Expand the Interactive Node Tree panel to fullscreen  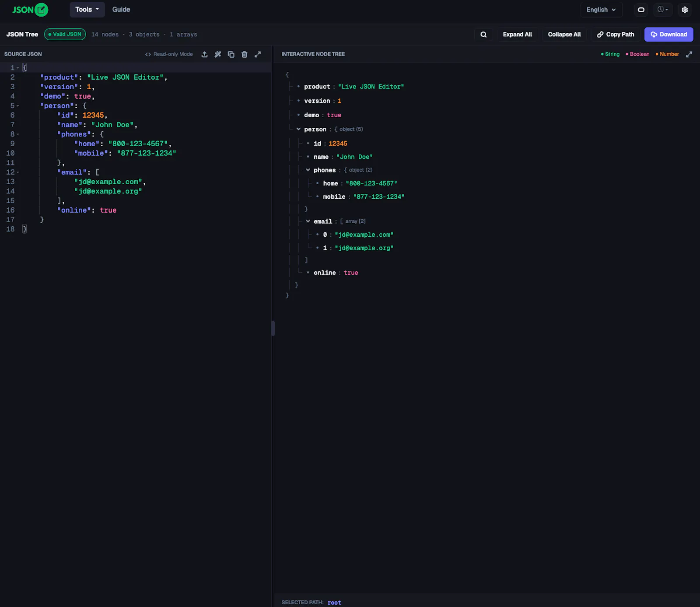689,54
